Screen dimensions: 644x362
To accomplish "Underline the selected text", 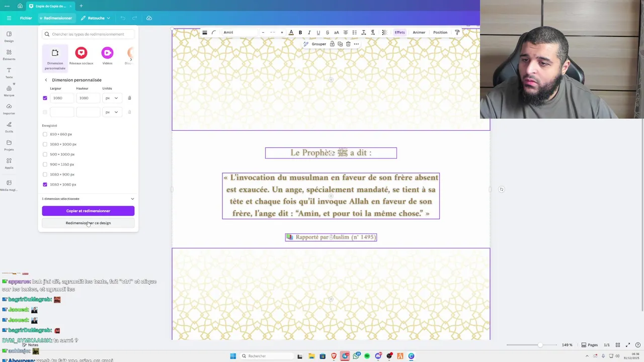I will [x=318, y=32].
